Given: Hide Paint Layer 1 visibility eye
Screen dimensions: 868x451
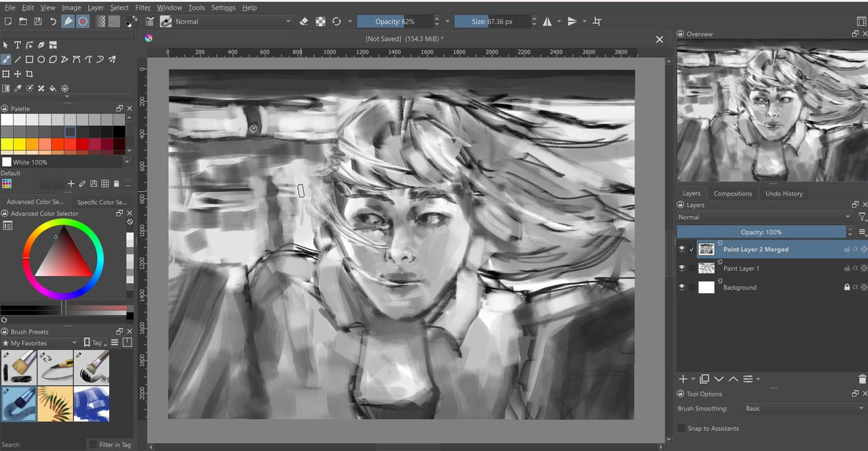Looking at the screenshot, I should coord(682,268).
